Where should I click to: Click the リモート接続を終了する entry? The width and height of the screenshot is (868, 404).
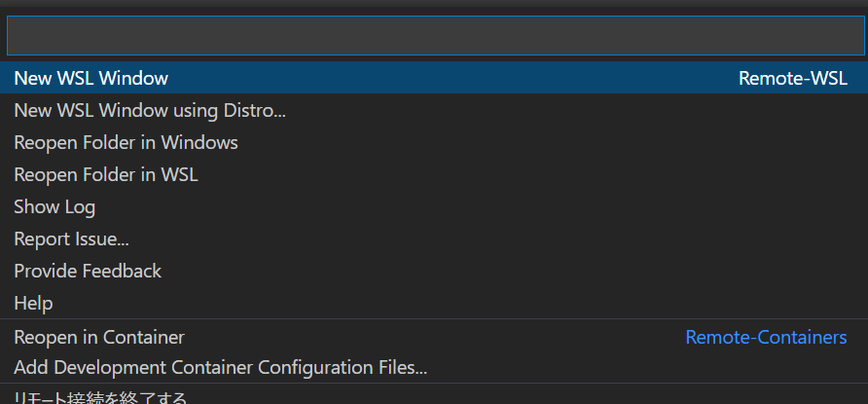[x=100, y=397]
